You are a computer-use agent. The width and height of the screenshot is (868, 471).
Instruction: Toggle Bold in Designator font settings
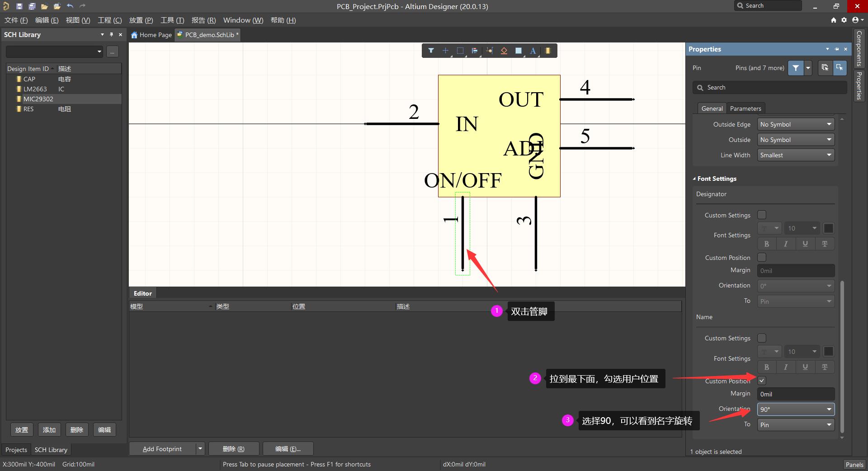click(767, 244)
